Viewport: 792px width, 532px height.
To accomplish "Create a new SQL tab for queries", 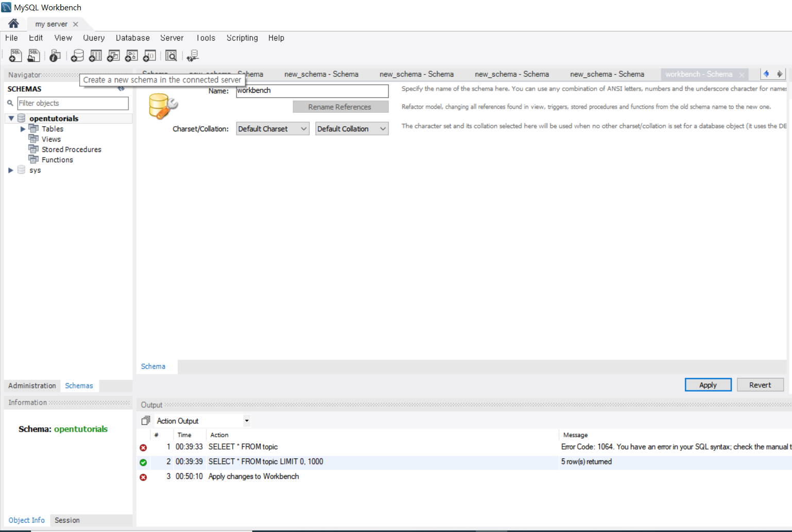I will point(15,55).
